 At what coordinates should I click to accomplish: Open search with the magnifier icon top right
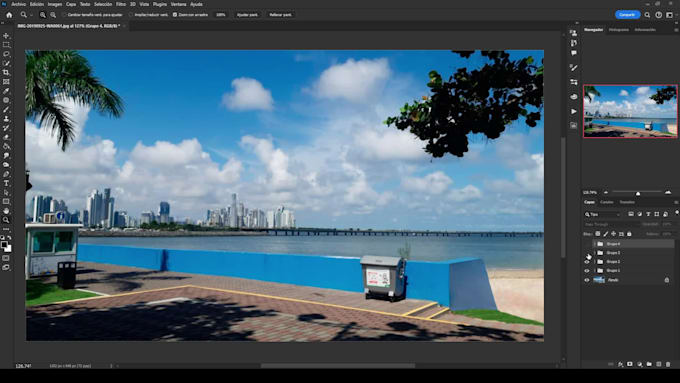pos(647,15)
